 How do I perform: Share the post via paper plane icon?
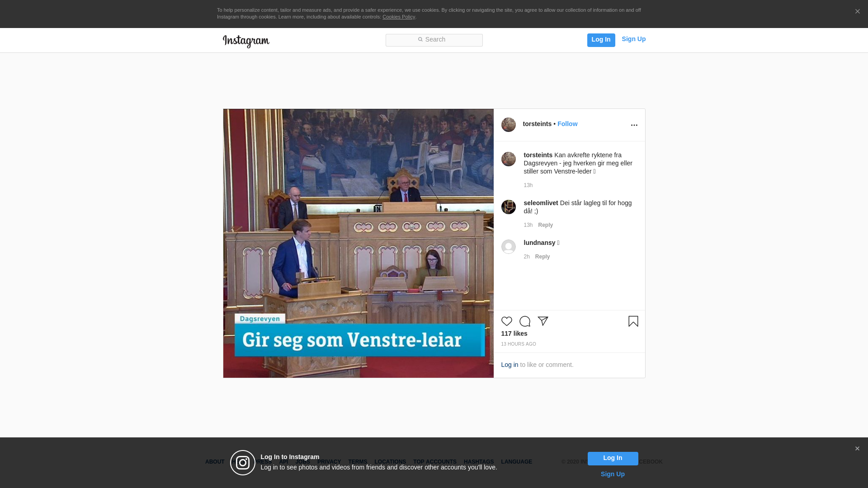543,321
